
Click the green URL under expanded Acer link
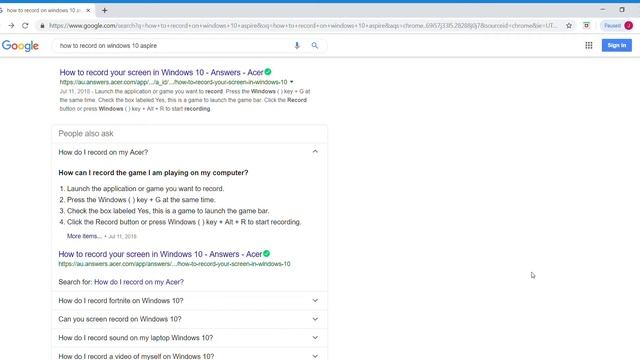[x=174, y=264]
